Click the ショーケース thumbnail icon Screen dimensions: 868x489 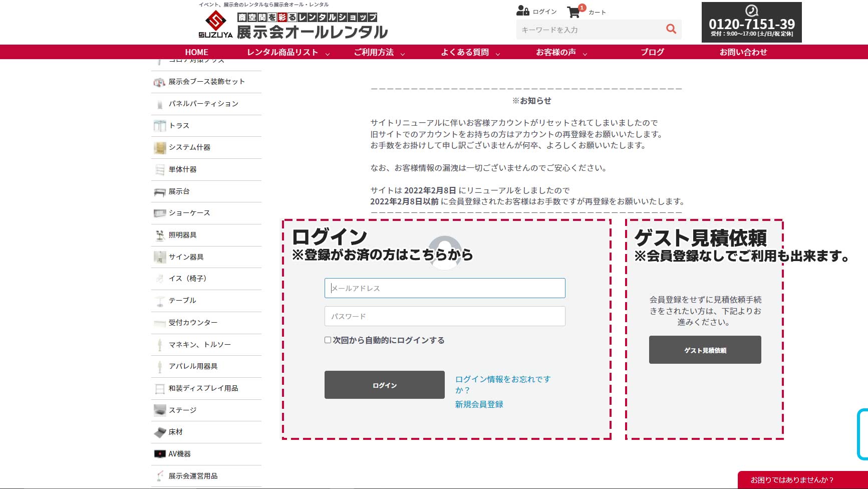(x=159, y=213)
